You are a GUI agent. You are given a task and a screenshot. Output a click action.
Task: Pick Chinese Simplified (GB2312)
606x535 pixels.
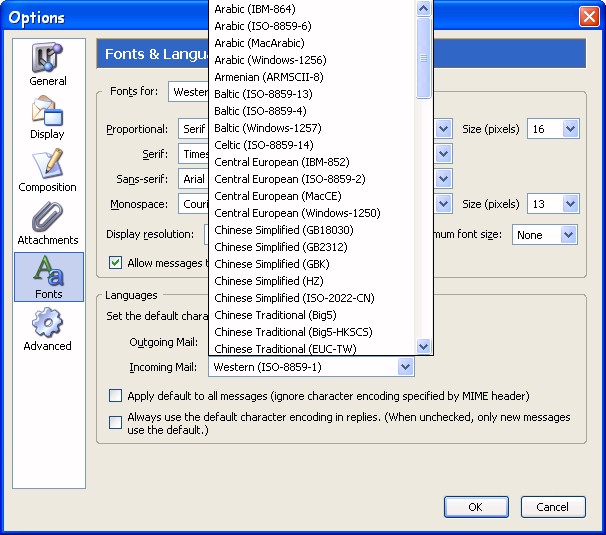pyautogui.click(x=312, y=247)
